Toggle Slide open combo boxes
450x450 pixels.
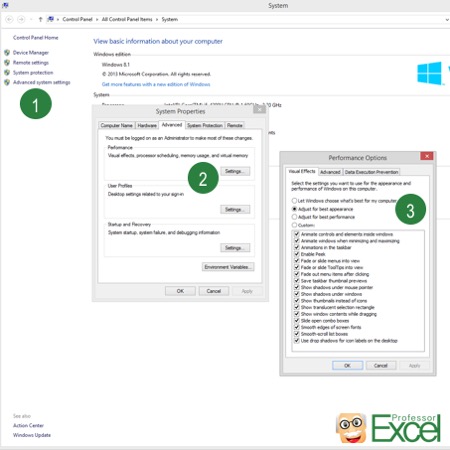point(297,321)
